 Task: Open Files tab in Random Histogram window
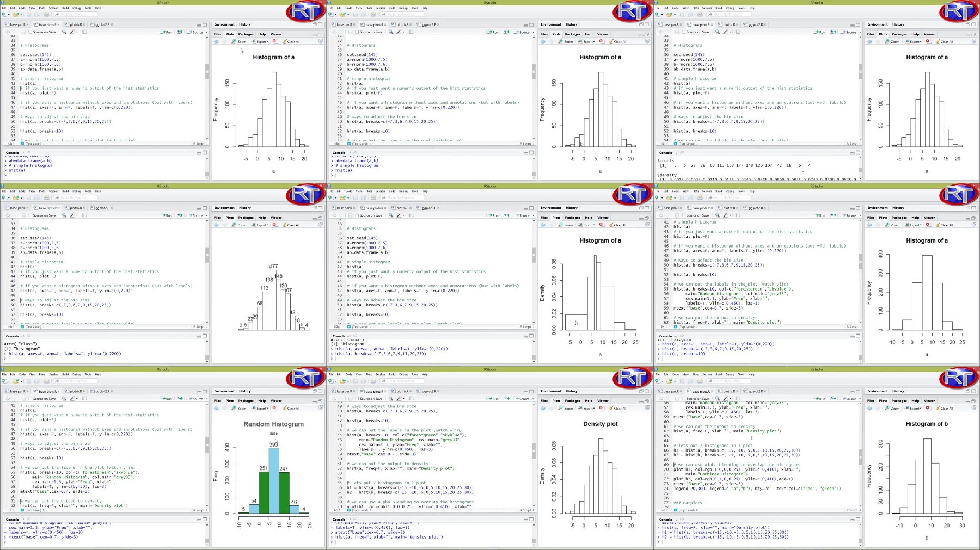217,401
